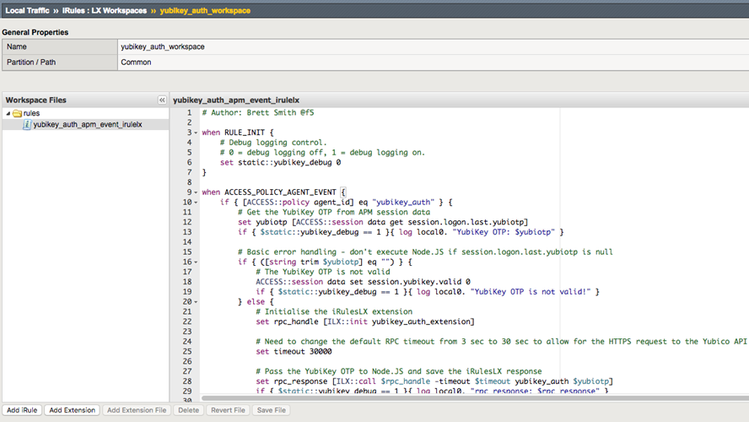Click the yubikey_auth_apm_event_irulelx file icon
The width and height of the screenshot is (749, 422).
point(27,125)
